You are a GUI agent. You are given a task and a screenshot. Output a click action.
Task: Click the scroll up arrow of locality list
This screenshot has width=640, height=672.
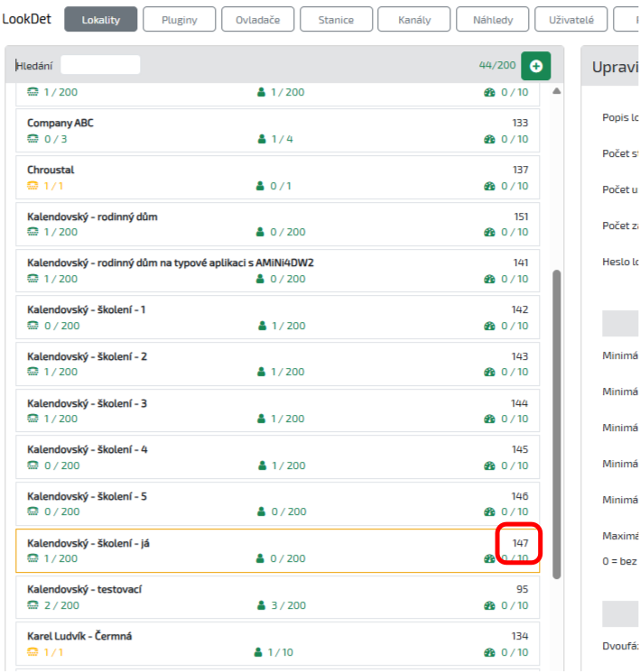(x=556, y=91)
